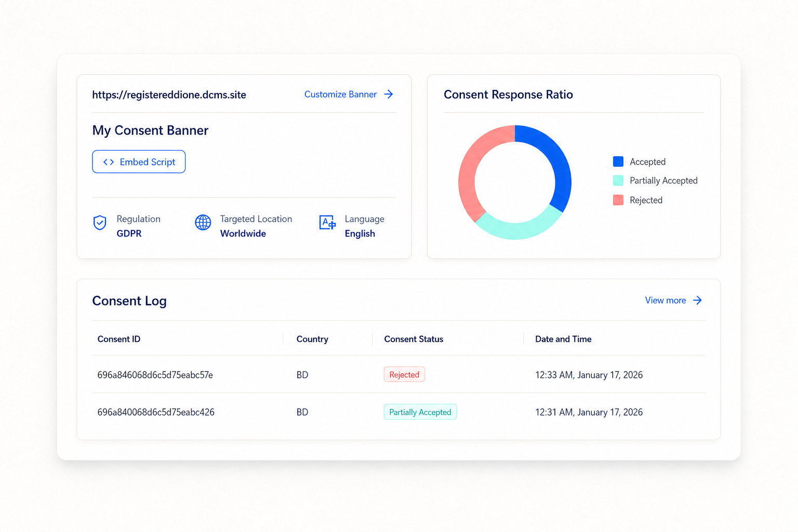This screenshot has height=532, width=798.
Task: Open consent record 696a846068d6c5d75eabc57e
Action: [x=155, y=375]
